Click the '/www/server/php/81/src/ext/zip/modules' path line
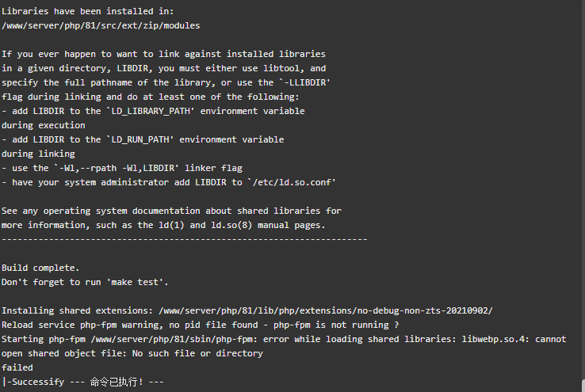Image resolution: width=585 pixels, height=392 pixels. pyautogui.click(x=101, y=25)
